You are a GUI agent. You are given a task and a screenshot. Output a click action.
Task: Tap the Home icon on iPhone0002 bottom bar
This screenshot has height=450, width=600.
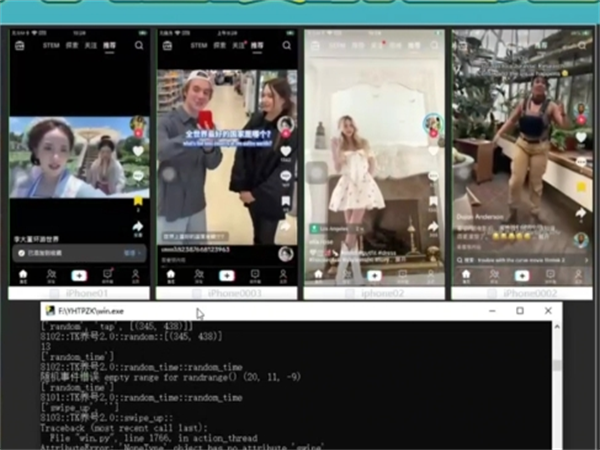coord(466,275)
